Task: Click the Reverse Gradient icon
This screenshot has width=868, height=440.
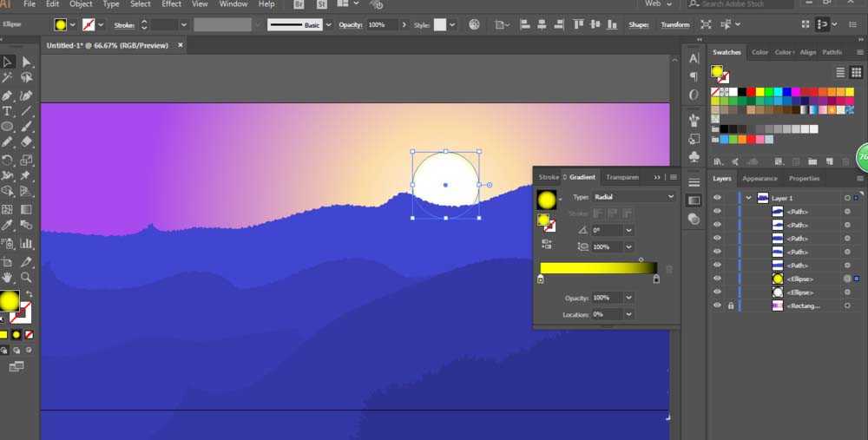Action: click(x=547, y=244)
